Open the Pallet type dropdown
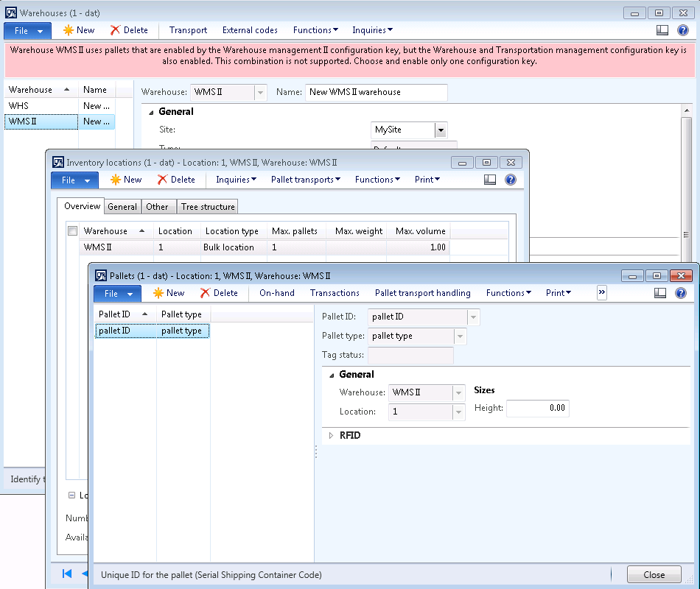The image size is (700, 589). point(460,336)
